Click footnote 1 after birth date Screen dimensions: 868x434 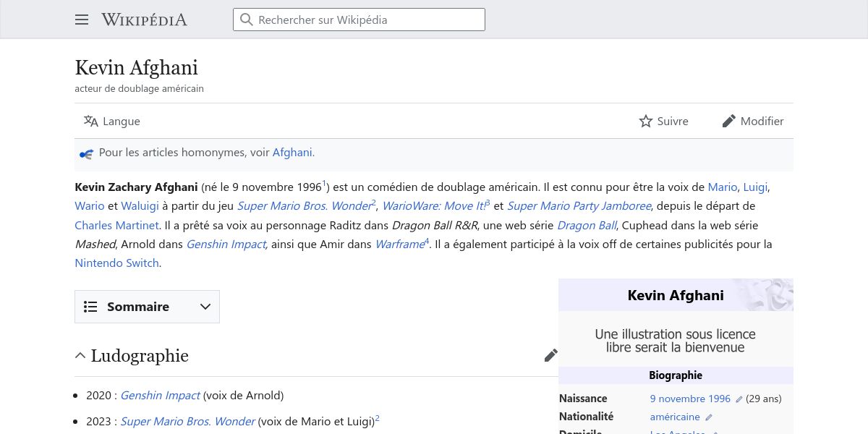pyautogui.click(x=324, y=184)
